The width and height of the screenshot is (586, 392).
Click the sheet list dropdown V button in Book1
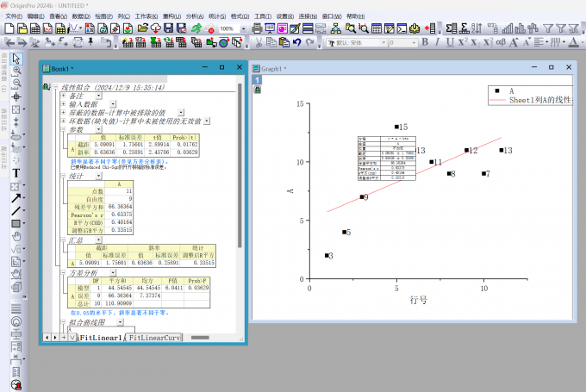[x=72, y=338]
